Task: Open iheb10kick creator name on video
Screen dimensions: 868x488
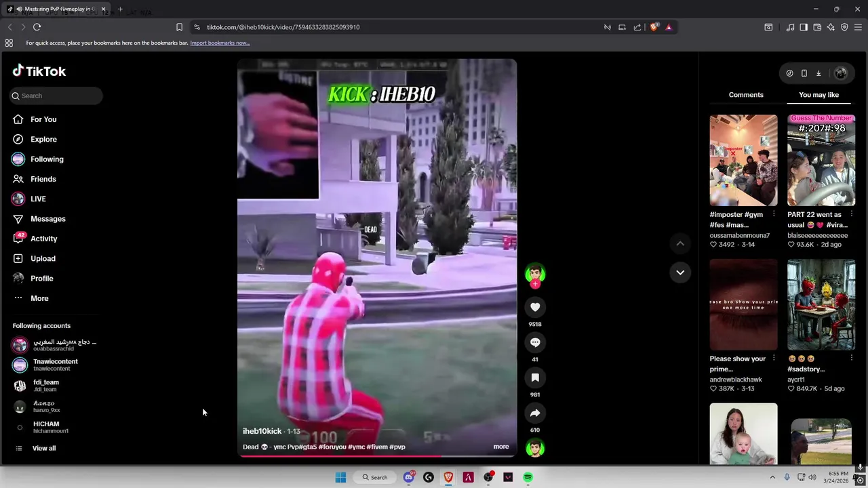Action: point(262,431)
